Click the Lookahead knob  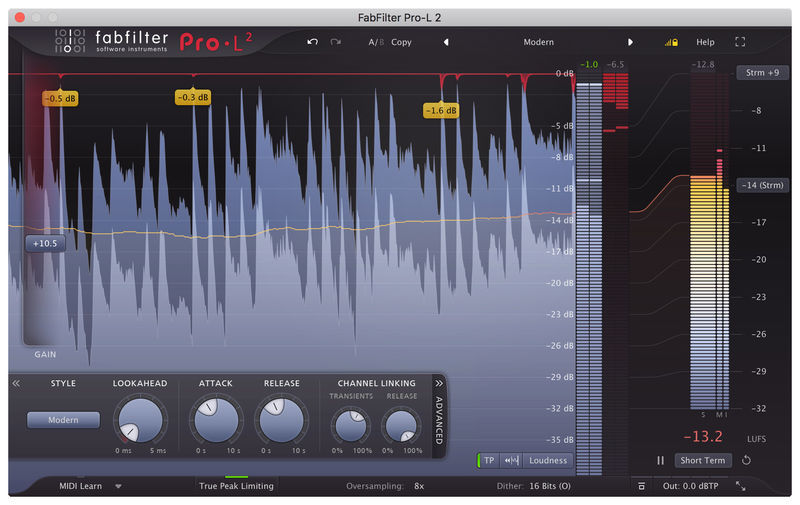[140, 420]
